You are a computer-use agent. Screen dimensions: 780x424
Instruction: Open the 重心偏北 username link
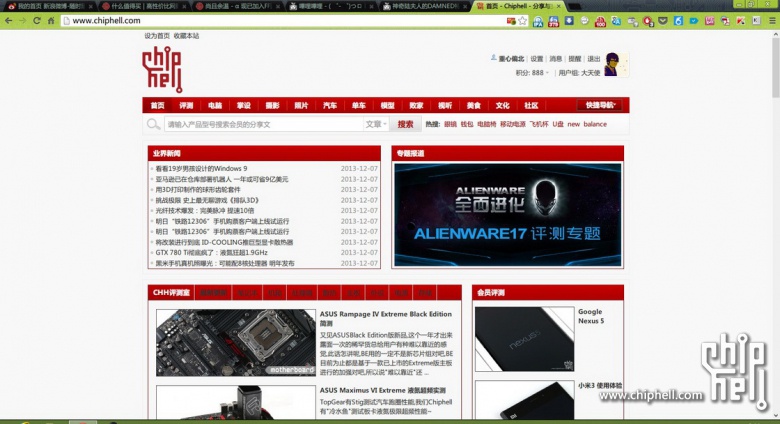[x=512, y=59]
